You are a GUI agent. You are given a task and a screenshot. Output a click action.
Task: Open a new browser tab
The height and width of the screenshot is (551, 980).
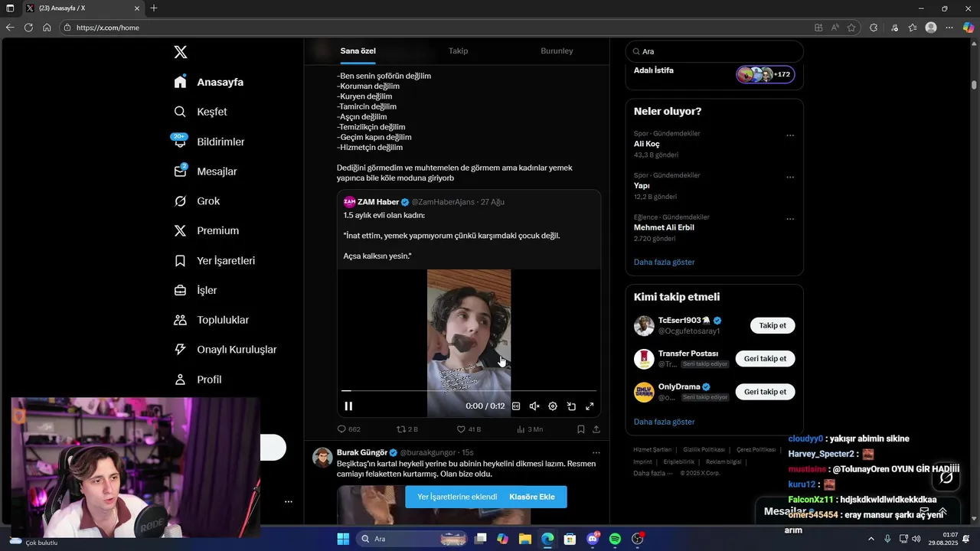[154, 8]
